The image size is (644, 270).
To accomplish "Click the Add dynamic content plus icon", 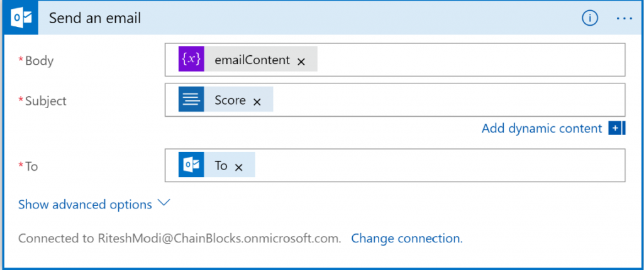I will click(x=616, y=128).
